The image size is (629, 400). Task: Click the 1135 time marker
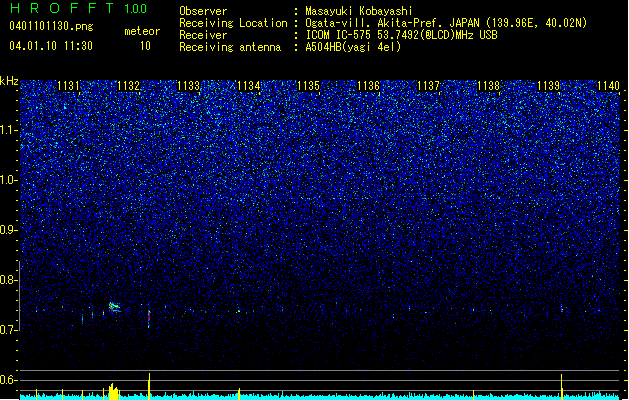tap(308, 85)
